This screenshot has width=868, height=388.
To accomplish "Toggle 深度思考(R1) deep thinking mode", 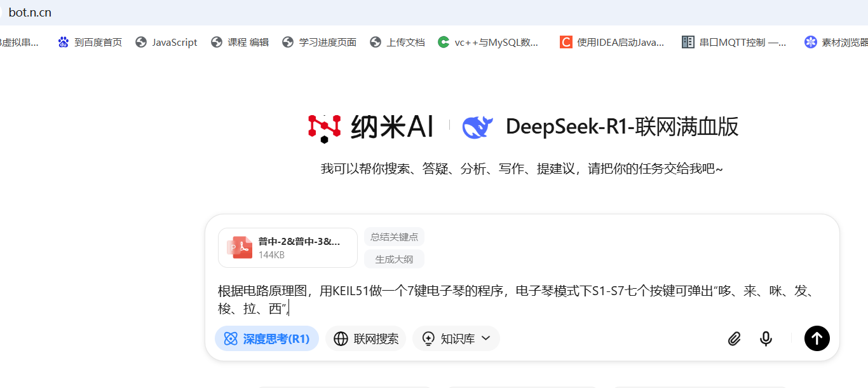I will click(x=267, y=339).
